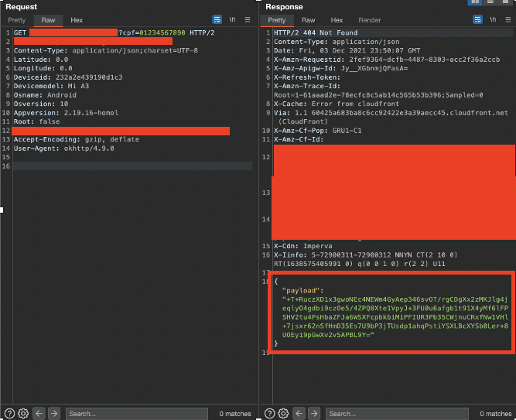This screenshot has width=516, height=420.
Task: Open Response search settings gear
Action: 283,413
